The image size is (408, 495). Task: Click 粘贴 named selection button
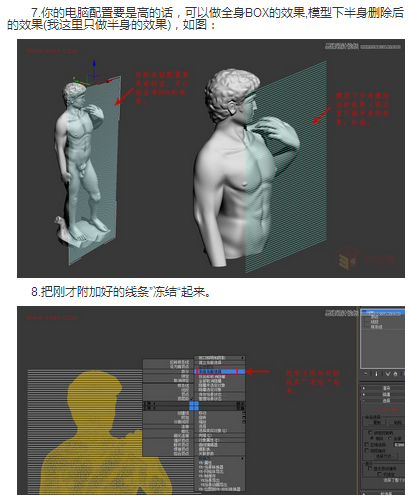tap(397, 422)
